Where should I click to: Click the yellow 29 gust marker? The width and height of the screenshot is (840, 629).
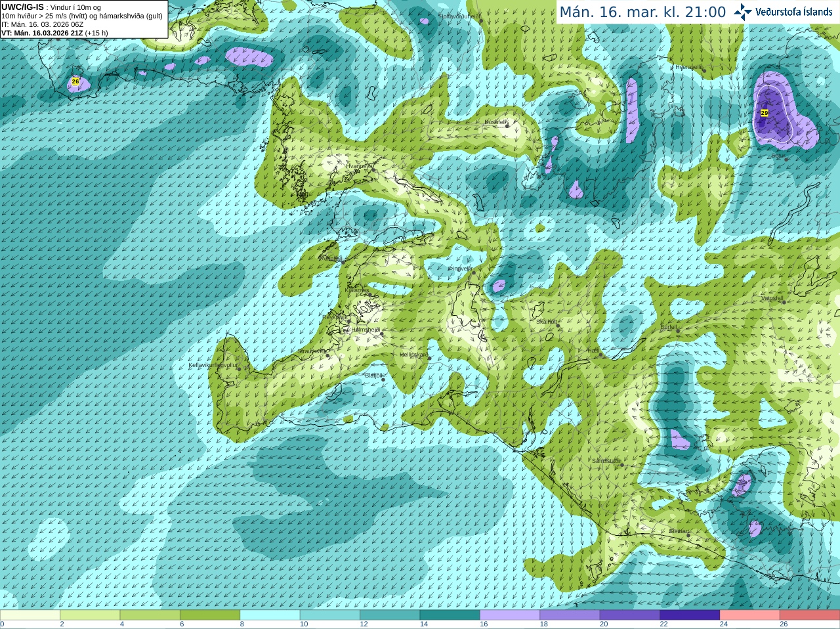[765, 113]
